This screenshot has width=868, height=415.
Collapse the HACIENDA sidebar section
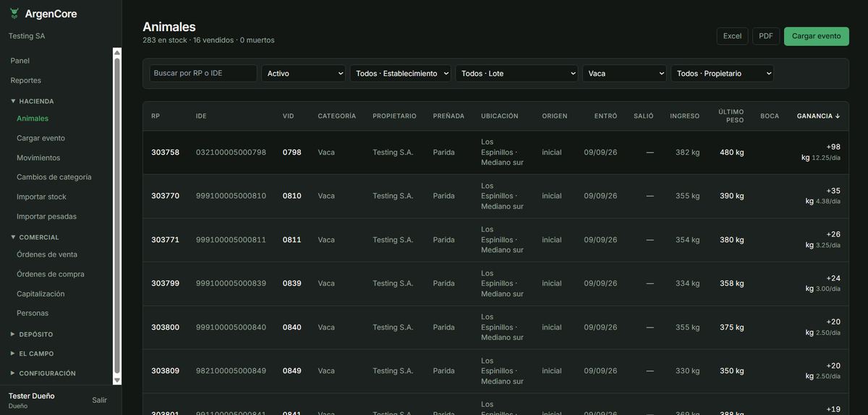[x=32, y=101]
